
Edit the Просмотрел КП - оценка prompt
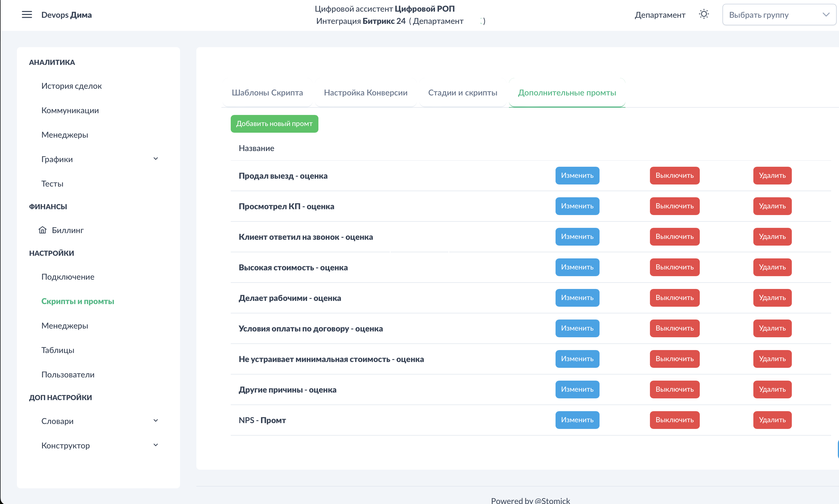click(577, 206)
